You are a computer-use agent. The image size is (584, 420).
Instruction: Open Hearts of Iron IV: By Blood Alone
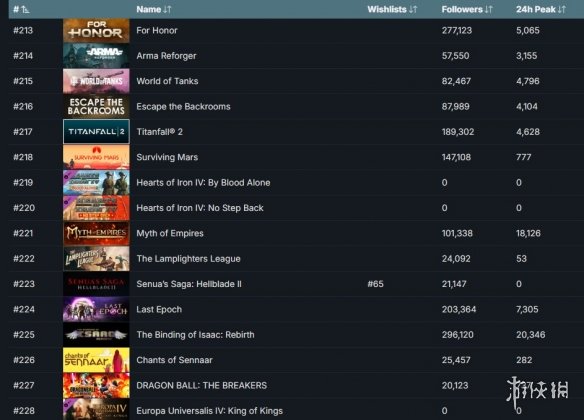click(203, 182)
